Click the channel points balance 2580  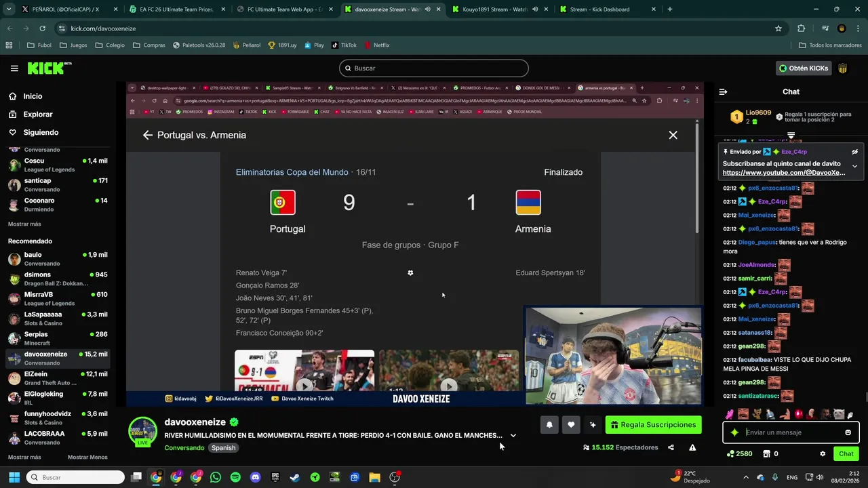click(x=739, y=454)
